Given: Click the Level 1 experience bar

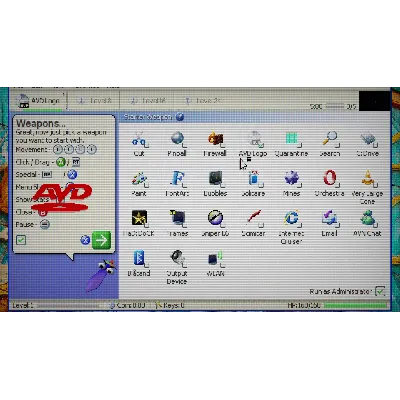Looking at the screenshot, I should coord(68,305).
